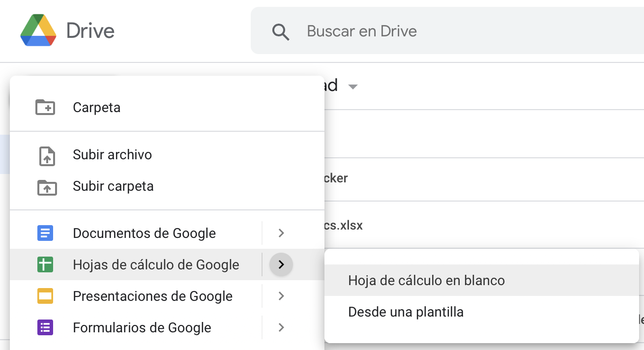Expand the Formularios de Google submenu arrow

pos(281,327)
